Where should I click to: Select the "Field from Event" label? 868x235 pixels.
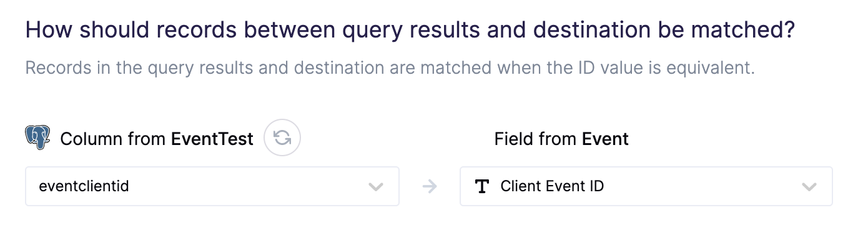(561, 139)
